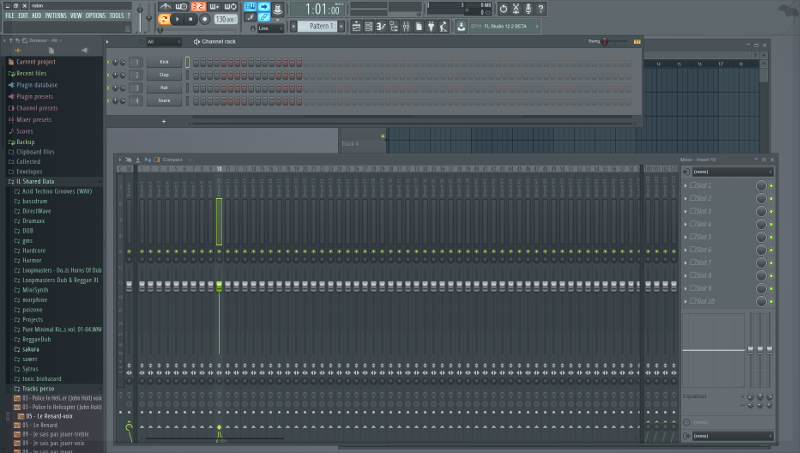The image size is (800, 453).
Task: Click the Record button in transport
Action: click(x=204, y=19)
